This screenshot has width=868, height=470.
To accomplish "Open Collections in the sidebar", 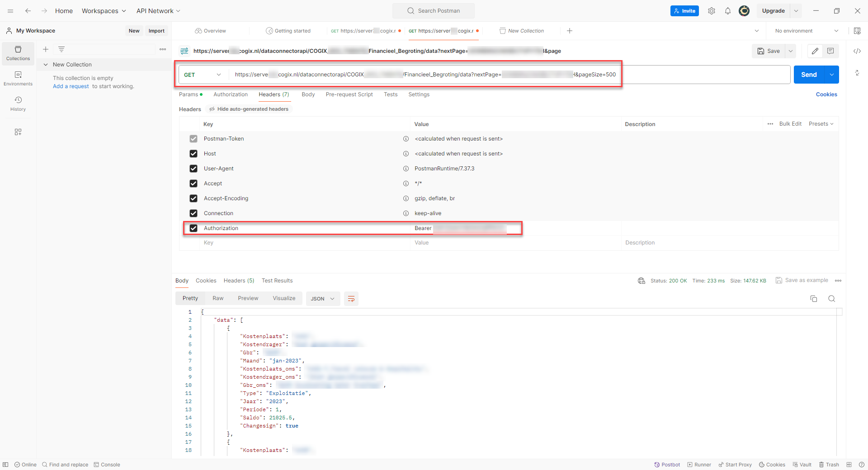I will point(18,53).
